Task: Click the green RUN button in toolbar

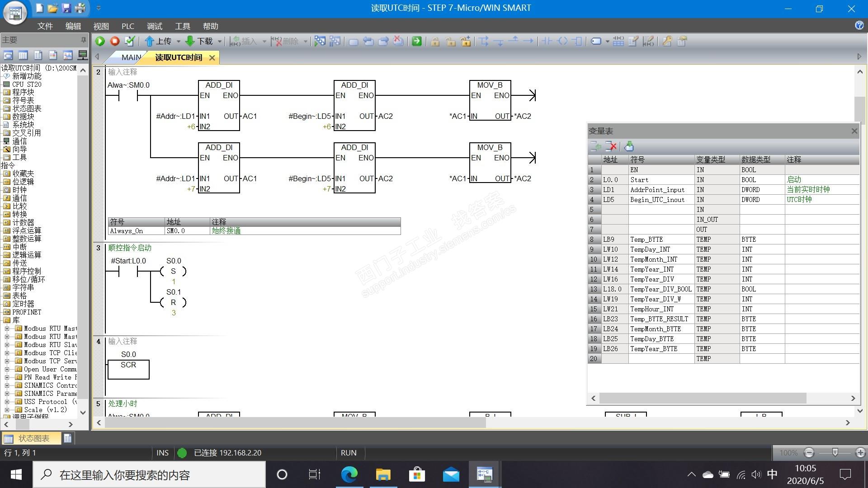Action: pyautogui.click(x=100, y=42)
